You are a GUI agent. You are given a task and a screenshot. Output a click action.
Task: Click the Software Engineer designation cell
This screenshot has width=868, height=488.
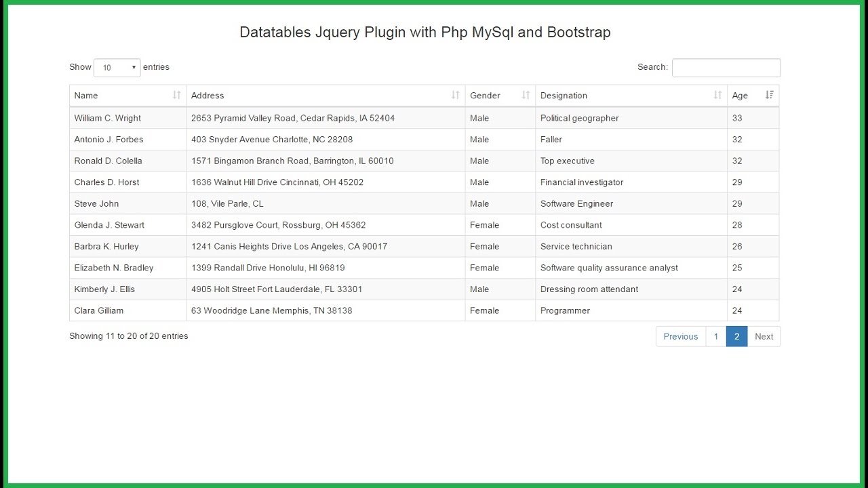[x=576, y=204]
